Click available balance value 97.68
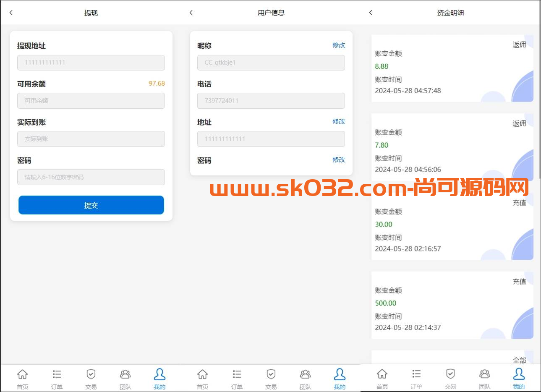 [157, 84]
